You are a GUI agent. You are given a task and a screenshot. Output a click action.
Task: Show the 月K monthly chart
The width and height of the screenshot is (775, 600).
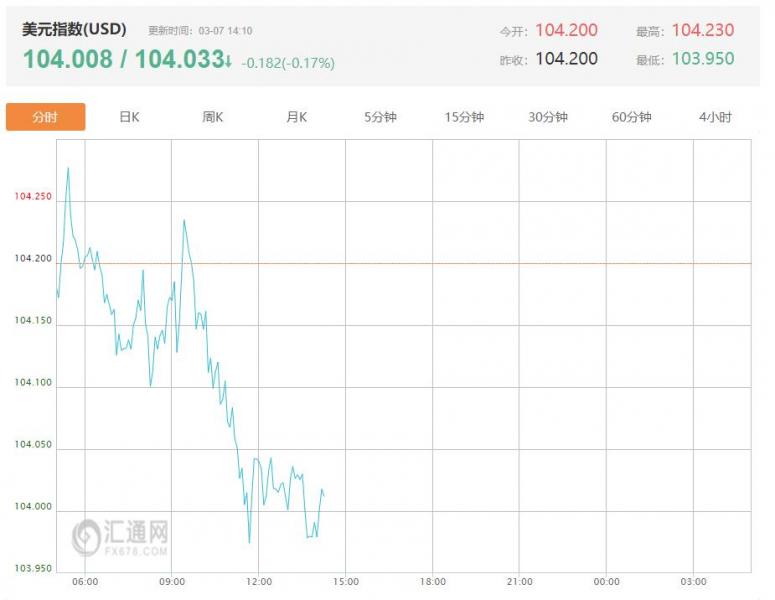[x=297, y=117]
